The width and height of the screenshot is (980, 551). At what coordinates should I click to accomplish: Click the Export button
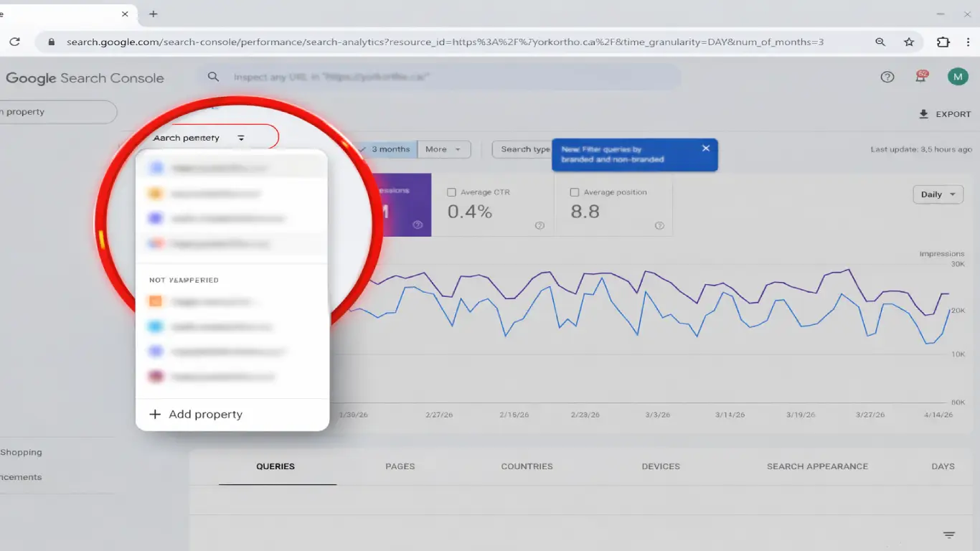point(945,114)
